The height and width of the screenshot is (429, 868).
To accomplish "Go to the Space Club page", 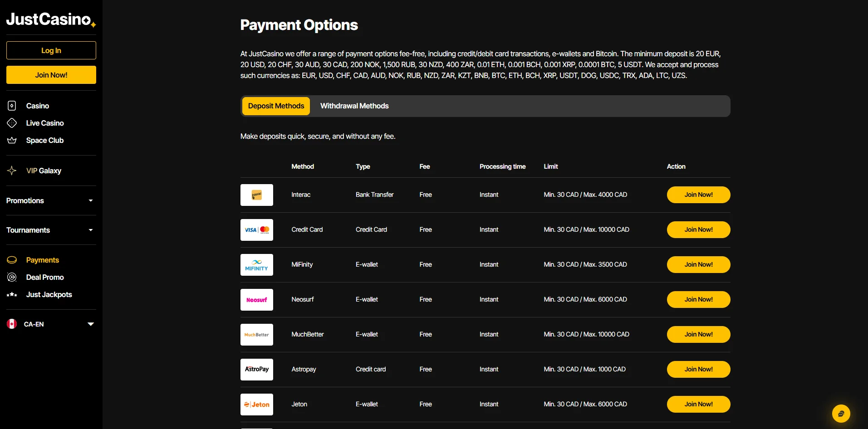I will pos(45,140).
